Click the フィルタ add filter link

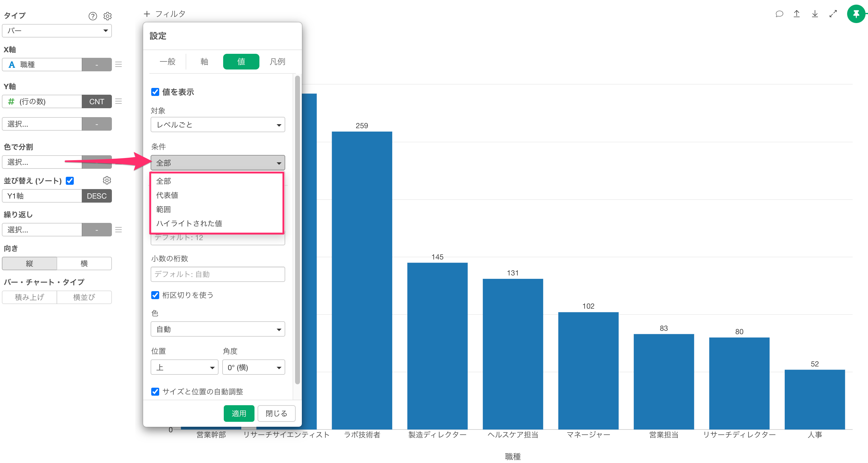click(170, 14)
